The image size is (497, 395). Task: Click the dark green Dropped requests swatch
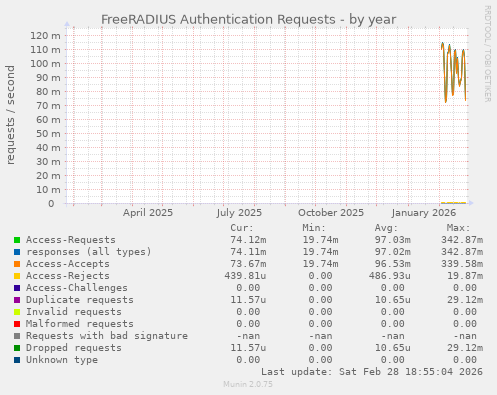coord(17,348)
